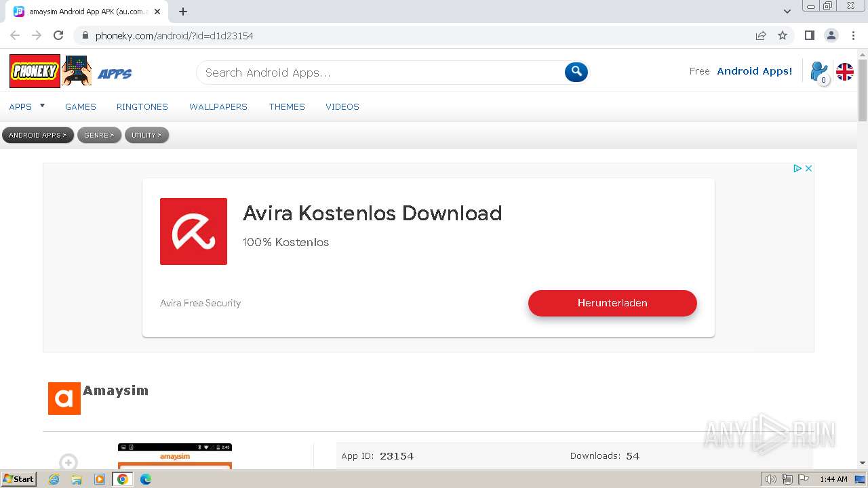The width and height of the screenshot is (868, 488).
Task: Click the GENRE breadcrumb
Action: click(99, 136)
